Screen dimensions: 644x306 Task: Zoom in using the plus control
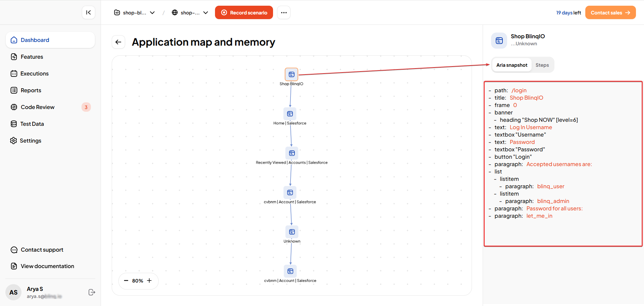[x=150, y=281]
